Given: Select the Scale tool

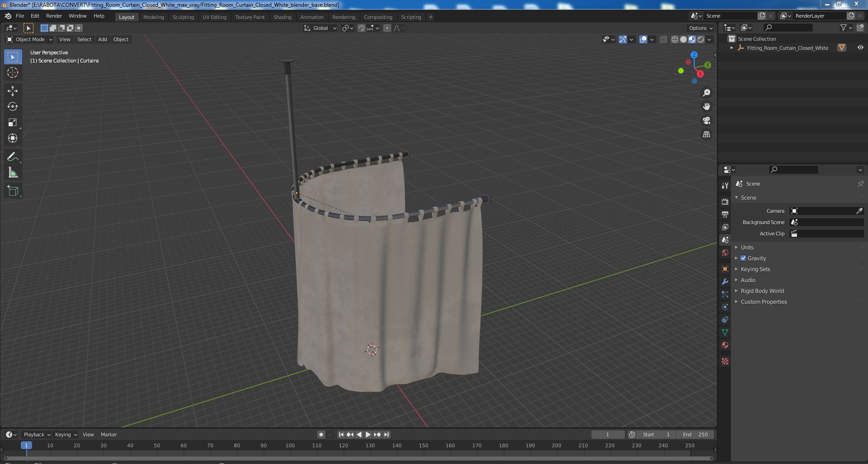Looking at the screenshot, I should tap(13, 123).
